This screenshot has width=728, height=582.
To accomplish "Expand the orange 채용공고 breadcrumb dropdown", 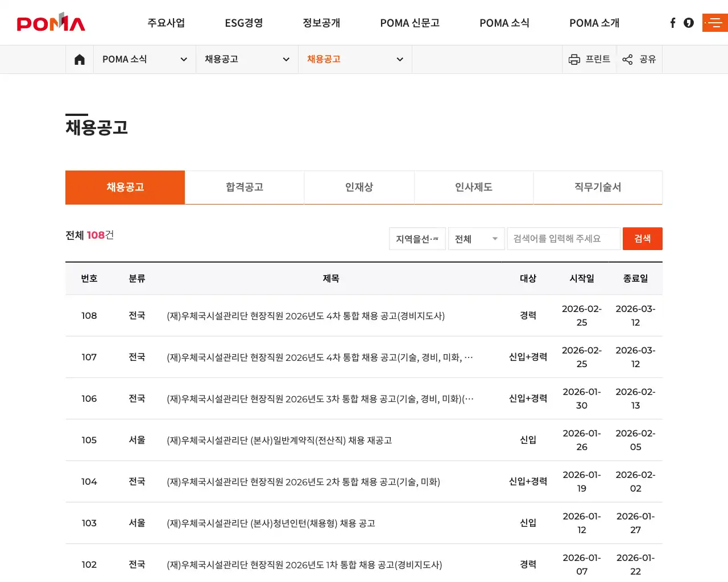I will [x=355, y=59].
